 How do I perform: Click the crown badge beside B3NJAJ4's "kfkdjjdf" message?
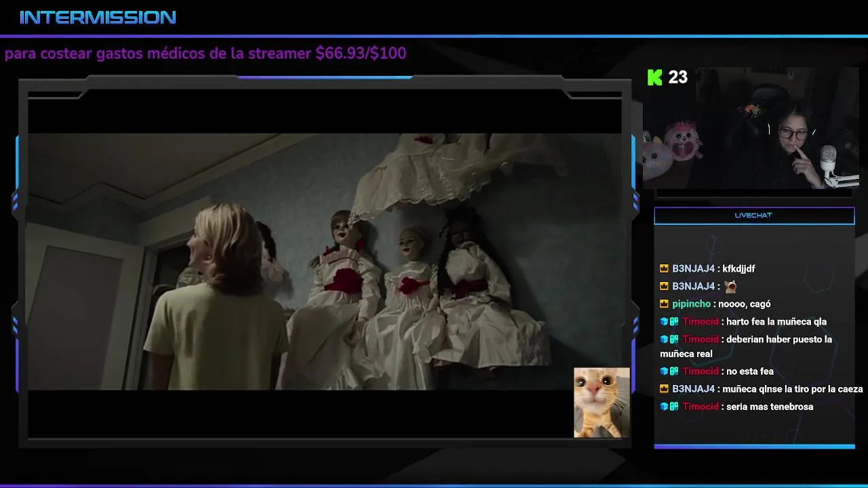click(x=665, y=269)
